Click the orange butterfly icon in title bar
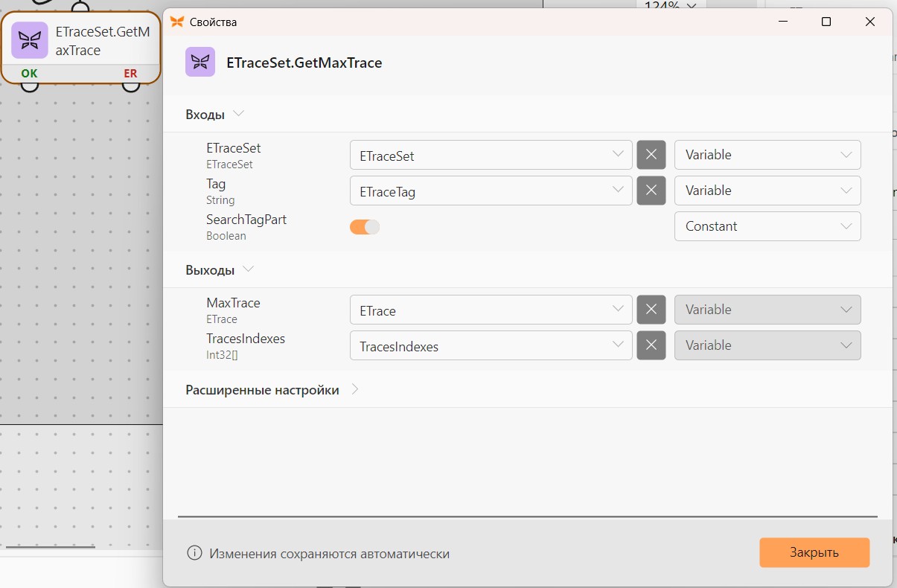The width and height of the screenshot is (897, 588). [x=177, y=22]
